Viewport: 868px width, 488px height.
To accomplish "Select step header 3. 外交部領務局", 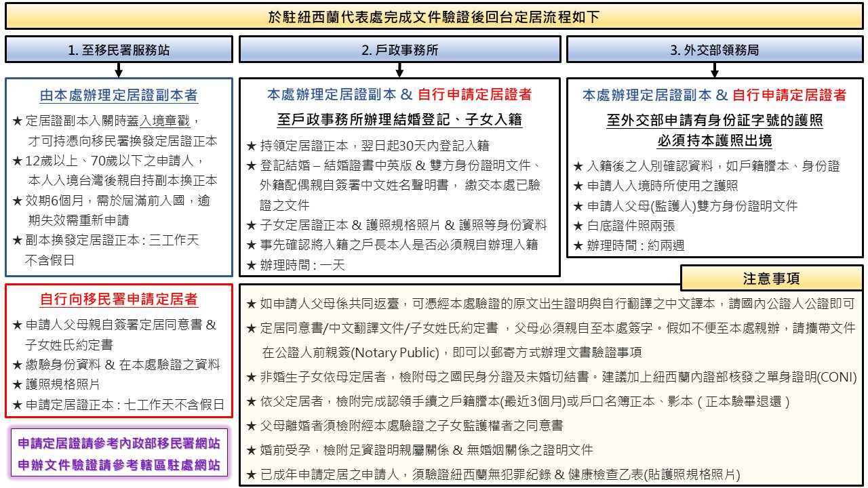I will [x=715, y=49].
